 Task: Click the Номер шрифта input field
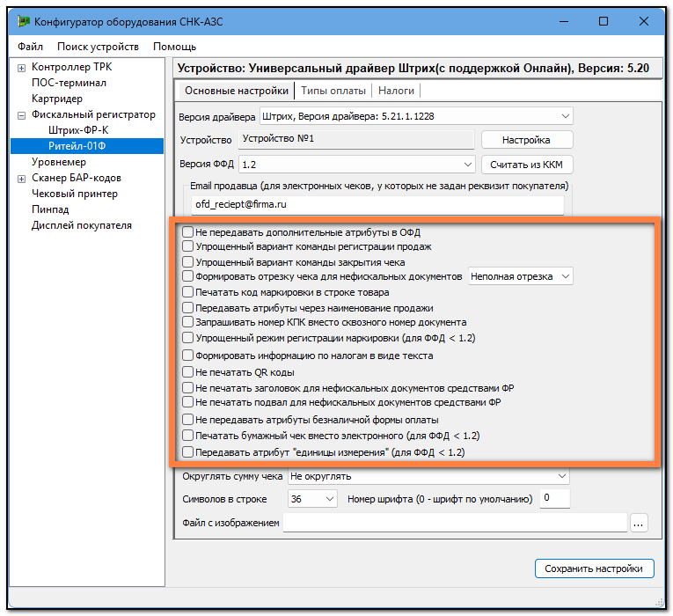(554, 498)
